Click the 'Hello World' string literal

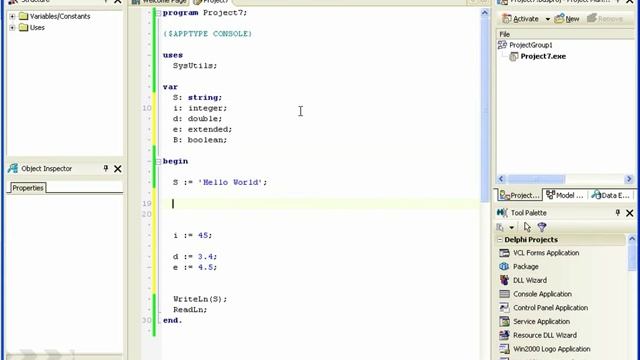[x=230, y=182]
